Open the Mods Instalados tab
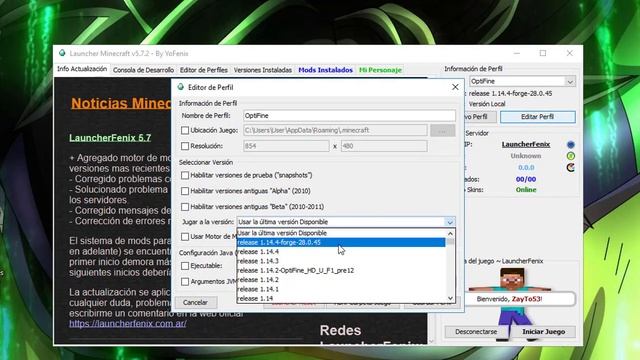Viewport: 640px width, 360px height. [x=325, y=70]
